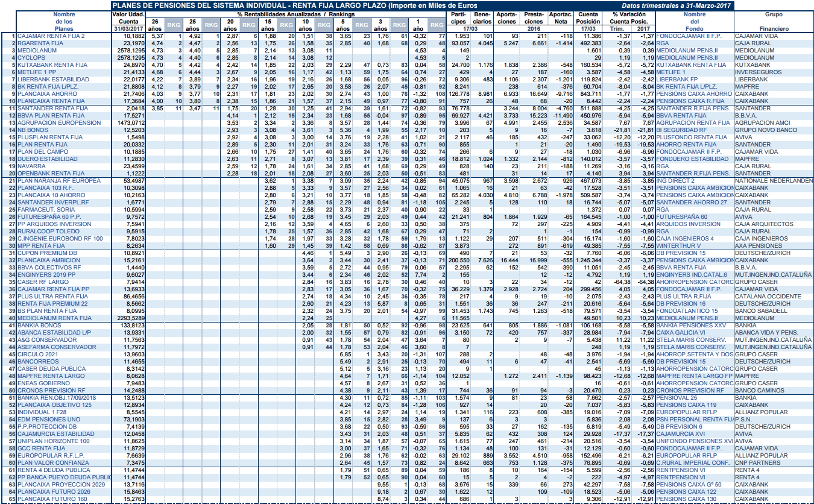Click plan name 'PLAN VALOR CONFIANZA'

[x=53, y=462]
